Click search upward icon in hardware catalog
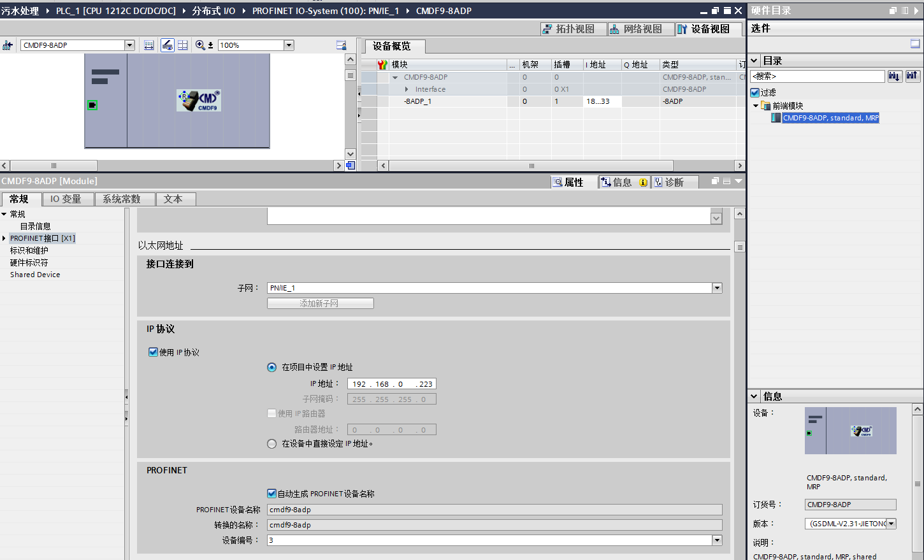 point(912,76)
